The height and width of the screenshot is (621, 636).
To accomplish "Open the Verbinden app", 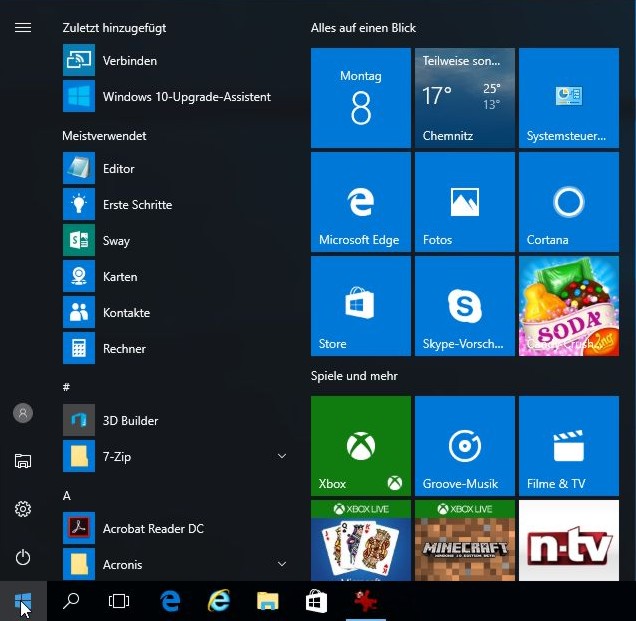I will pyautogui.click(x=176, y=60).
